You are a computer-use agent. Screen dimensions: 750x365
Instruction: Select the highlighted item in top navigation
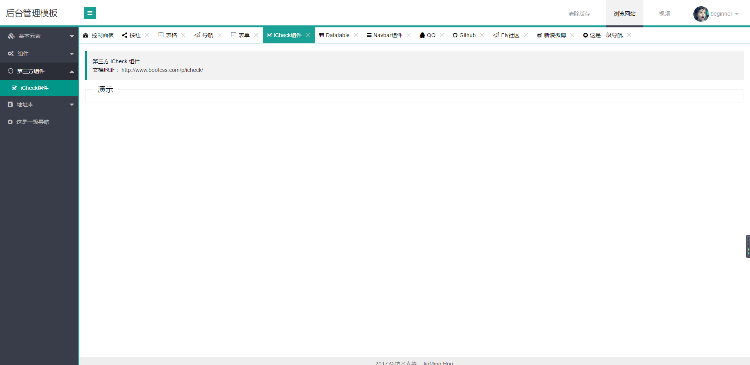click(x=624, y=13)
